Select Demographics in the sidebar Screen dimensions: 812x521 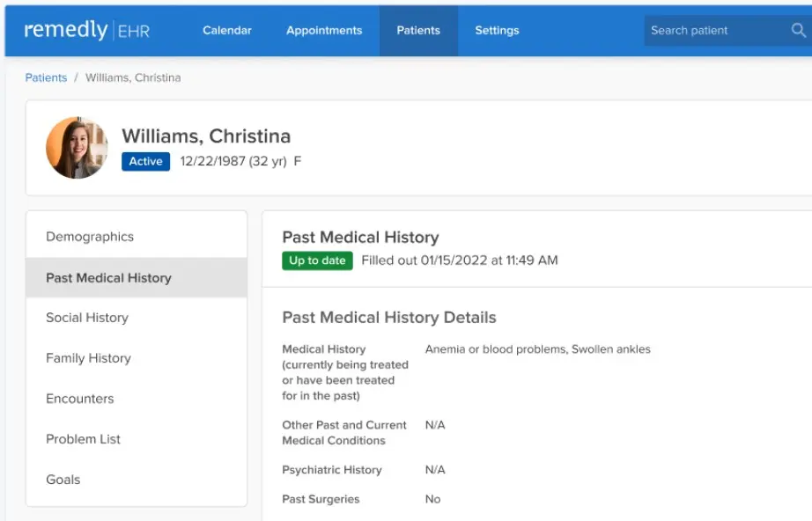point(89,236)
